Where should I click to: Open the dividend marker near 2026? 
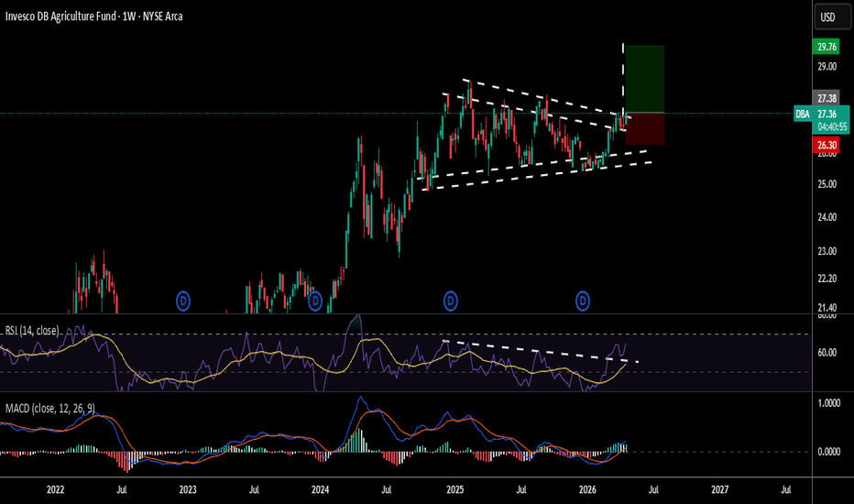tap(582, 300)
